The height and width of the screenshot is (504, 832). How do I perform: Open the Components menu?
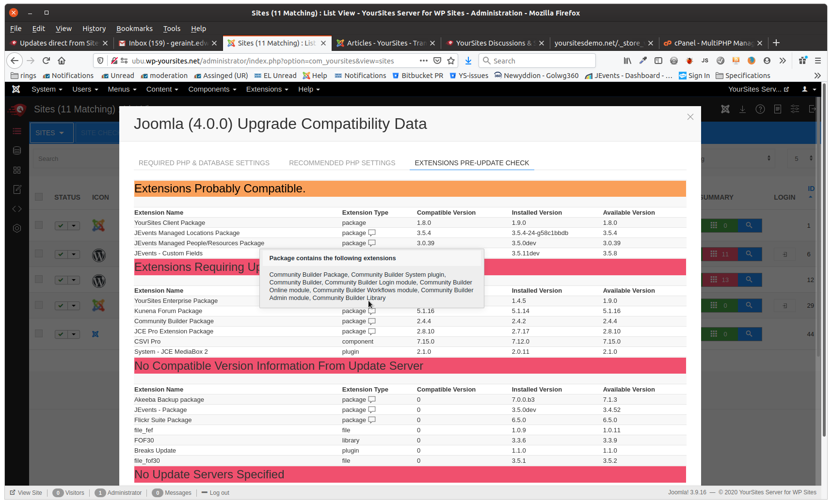click(212, 89)
